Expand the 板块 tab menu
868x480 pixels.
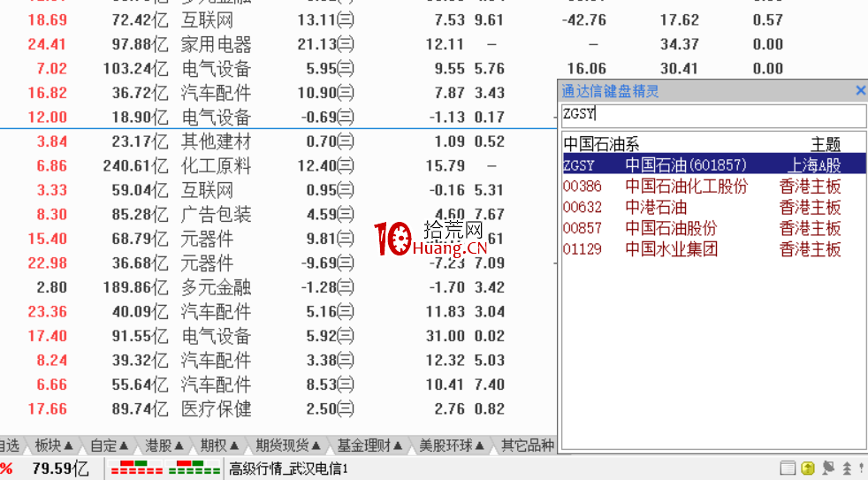[54, 446]
